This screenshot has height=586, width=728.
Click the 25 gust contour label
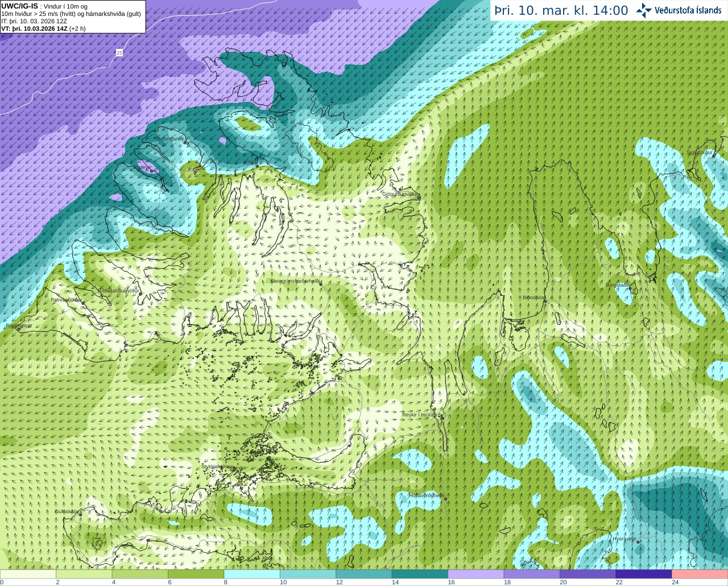(x=119, y=52)
